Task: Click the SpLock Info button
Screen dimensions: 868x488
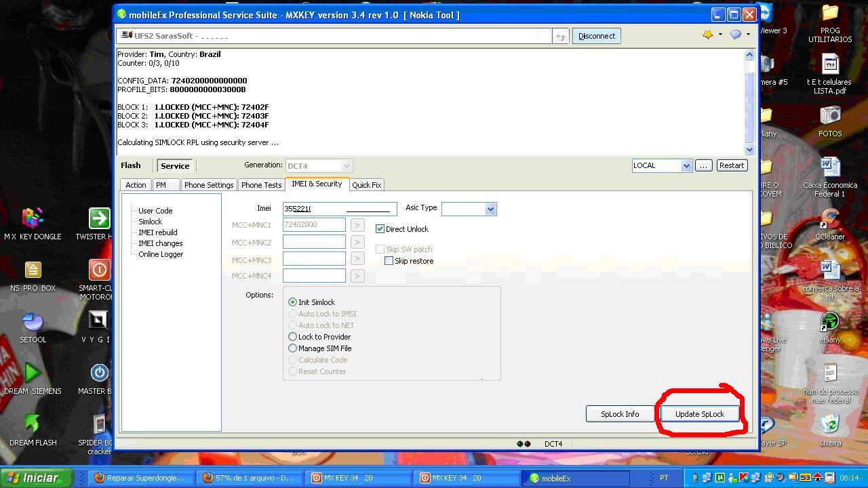Action: pos(620,414)
